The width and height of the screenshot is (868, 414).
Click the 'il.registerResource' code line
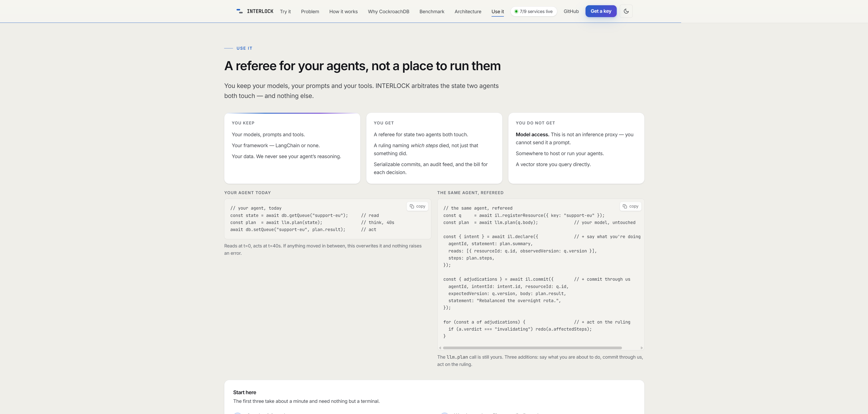pos(524,216)
